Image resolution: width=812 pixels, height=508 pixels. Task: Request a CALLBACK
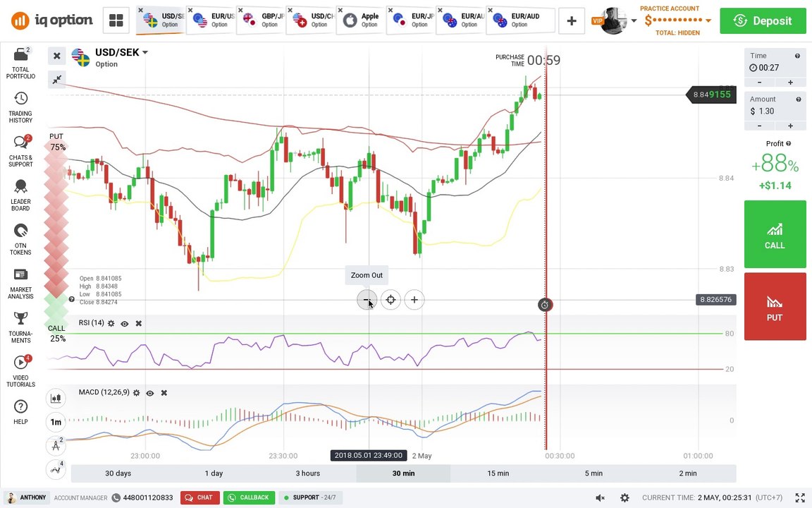coord(249,497)
